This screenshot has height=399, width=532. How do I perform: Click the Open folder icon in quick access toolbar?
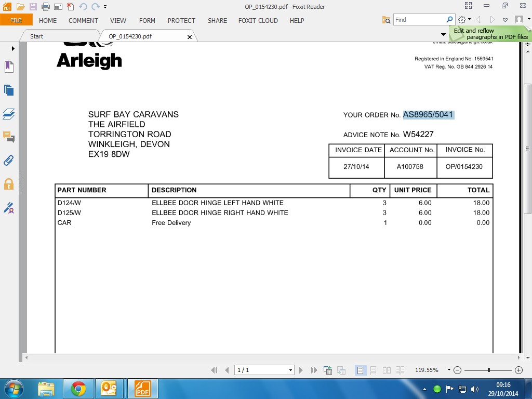click(20, 6)
